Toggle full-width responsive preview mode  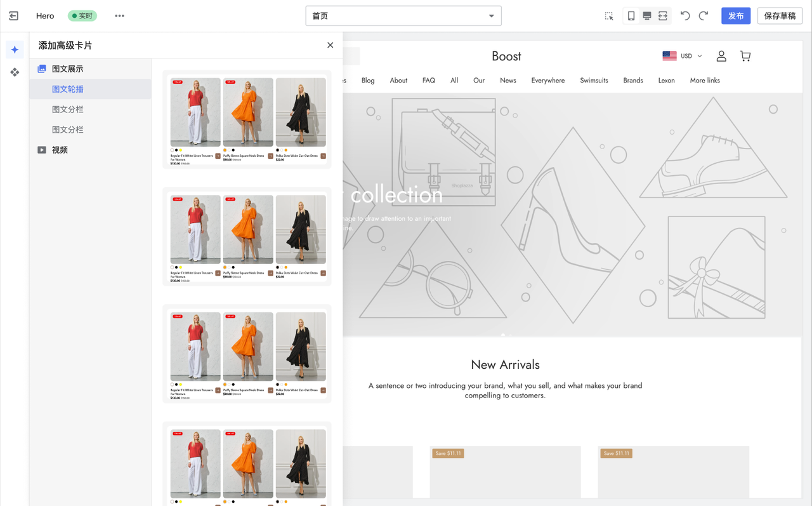tap(664, 16)
